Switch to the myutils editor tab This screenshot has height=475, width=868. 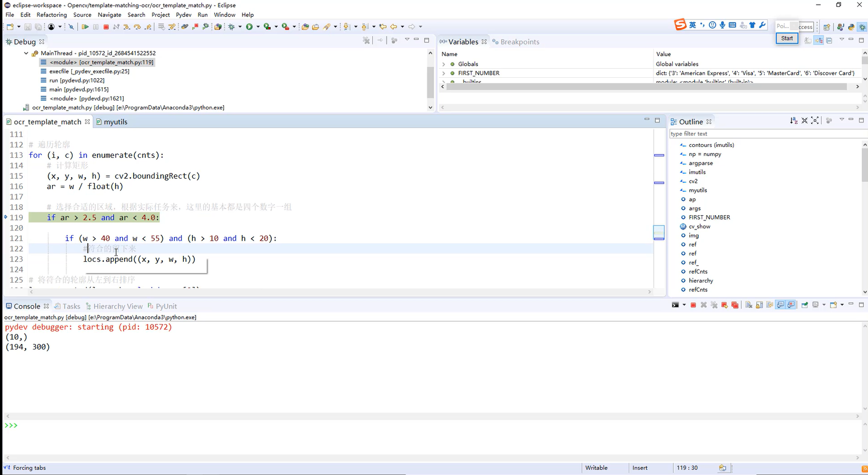click(112, 122)
